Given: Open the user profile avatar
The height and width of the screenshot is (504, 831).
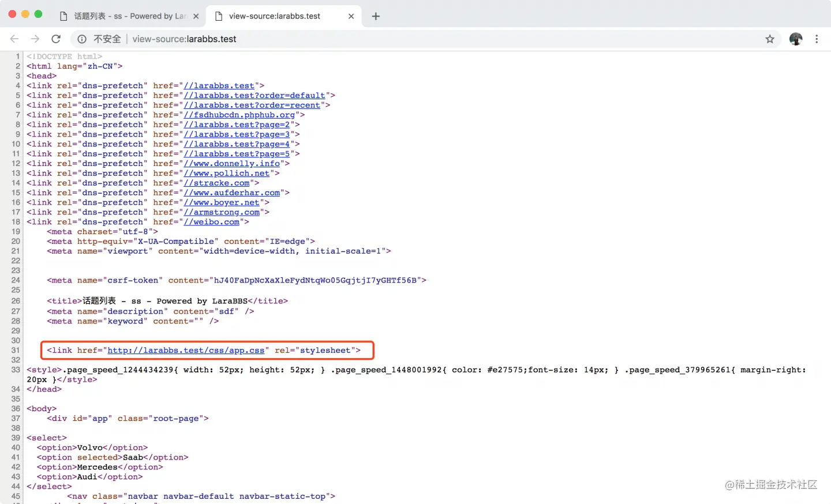Looking at the screenshot, I should tap(796, 39).
